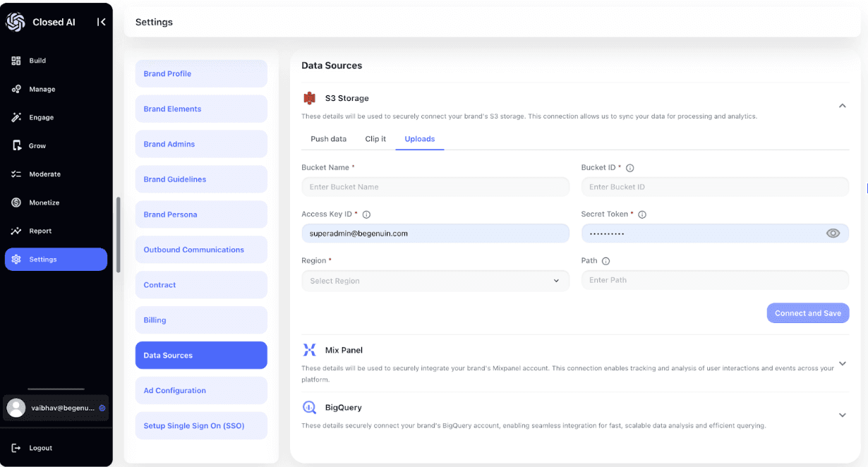Screen dimensions: 868x467
Task: Click the BigQuery logo icon
Action: tap(309, 408)
